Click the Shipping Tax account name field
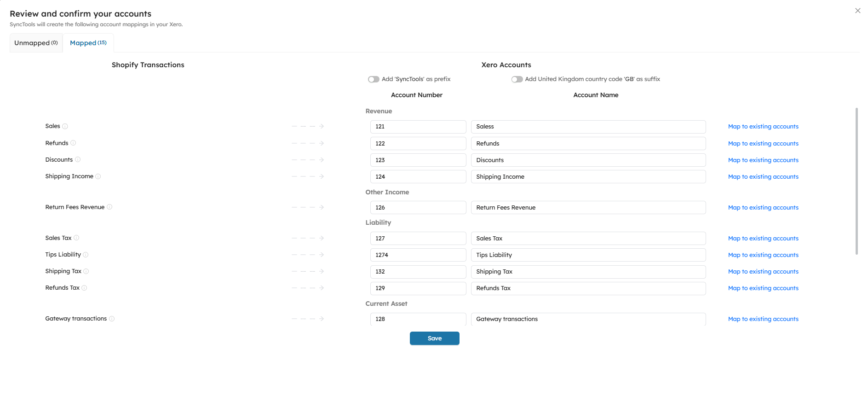 [588, 271]
